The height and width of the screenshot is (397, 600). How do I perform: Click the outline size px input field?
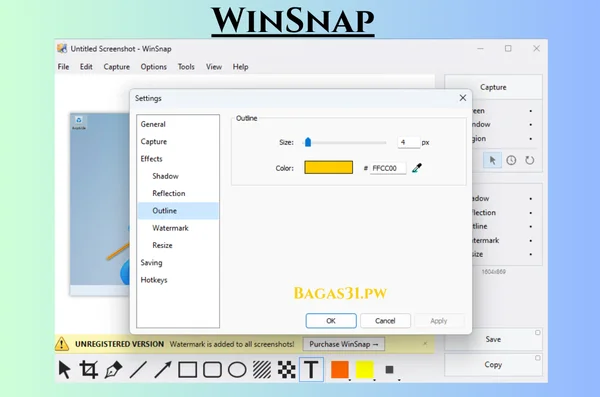click(x=408, y=142)
